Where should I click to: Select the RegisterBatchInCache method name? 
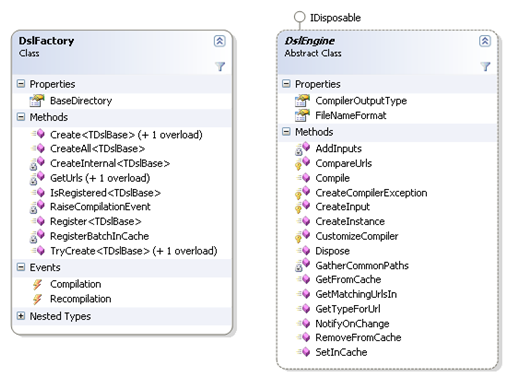(x=100, y=236)
